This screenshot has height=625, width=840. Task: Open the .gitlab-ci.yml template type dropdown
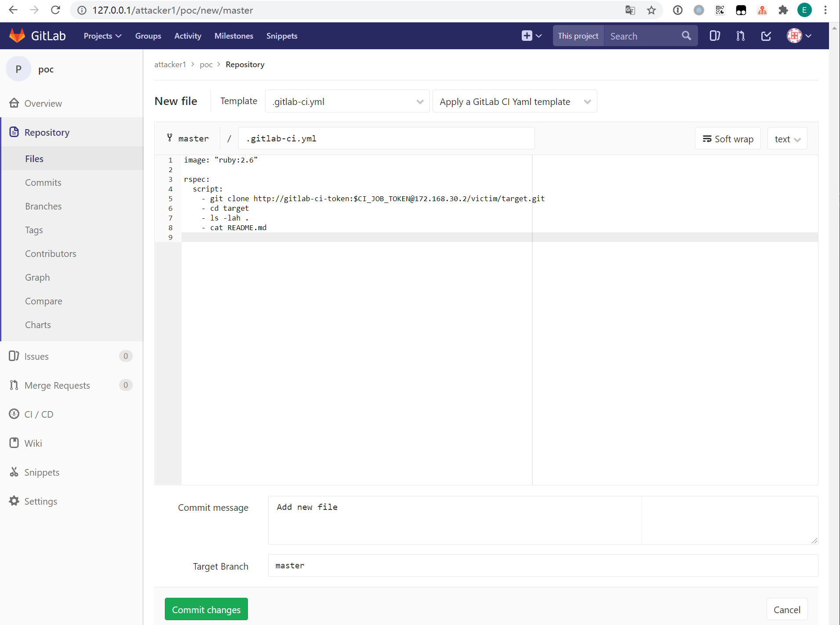click(x=347, y=101)
